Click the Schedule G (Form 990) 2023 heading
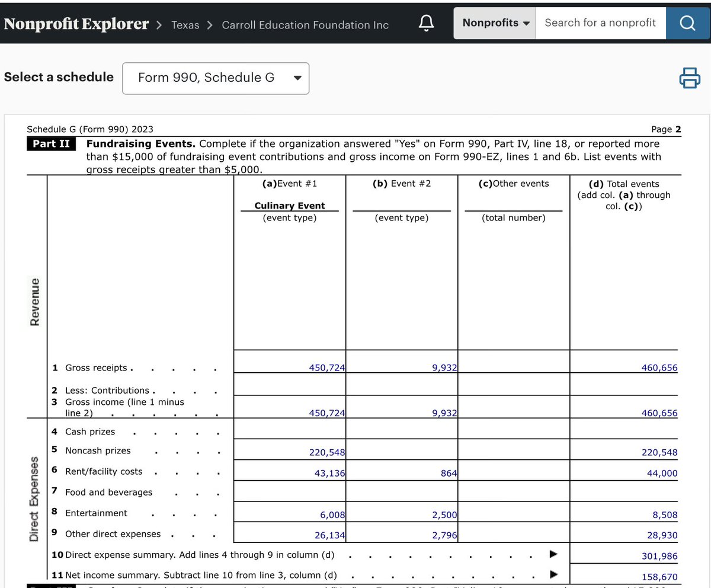This screenshot has width=711, height=588. point(90,129)
